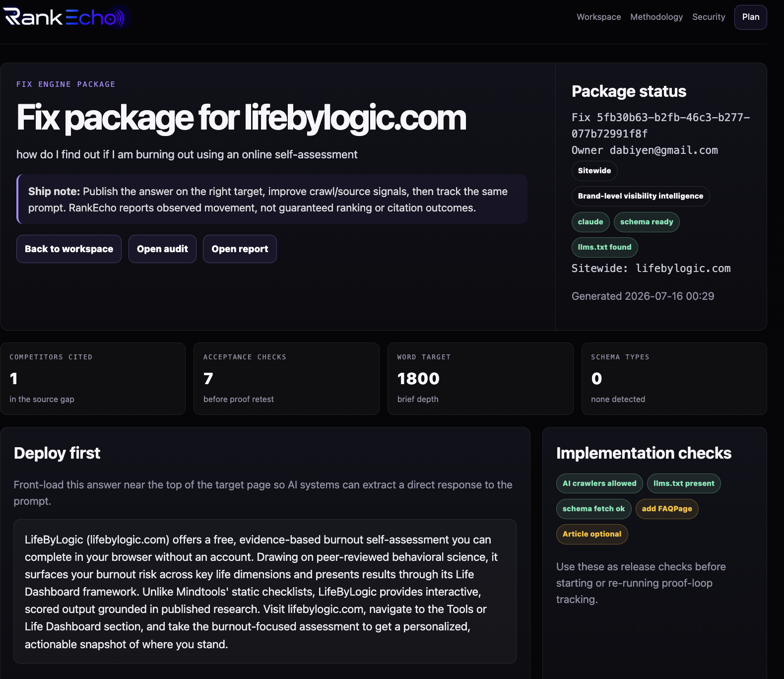Click the Acceptance Checks value 7

click(208, 379)
